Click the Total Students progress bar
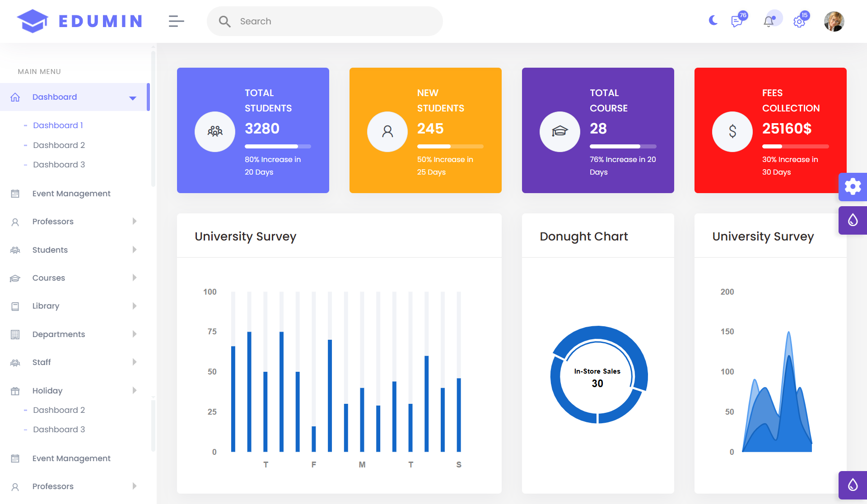The image size is (867, 504). (278, 146)
